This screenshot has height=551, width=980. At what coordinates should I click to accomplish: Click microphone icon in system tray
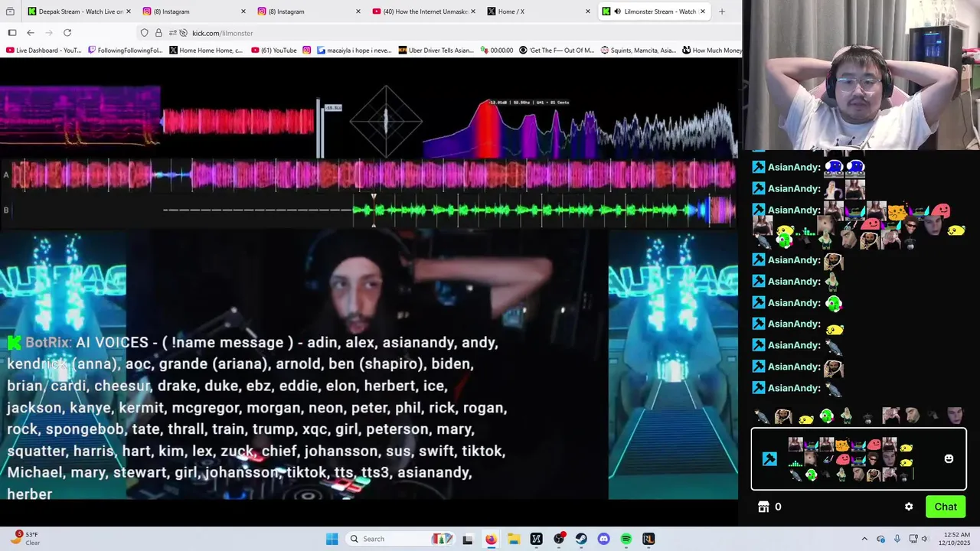[x=897, y=539]
